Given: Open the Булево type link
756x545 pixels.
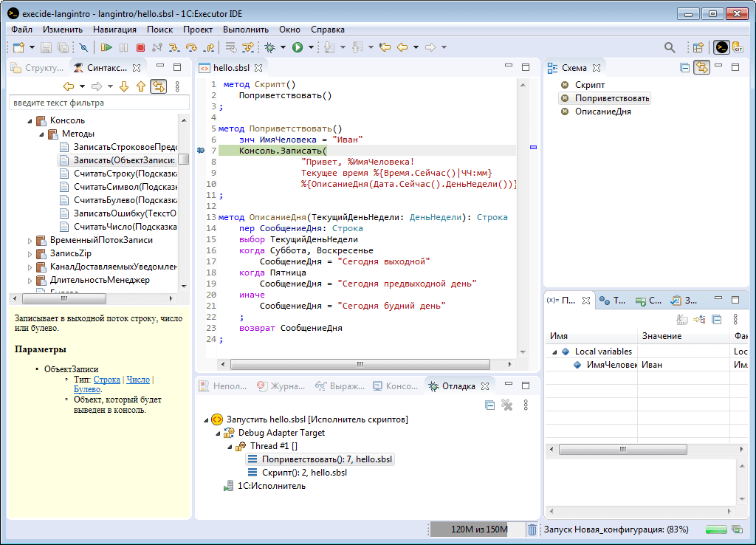Looking at the screenshot, I should (87, 389).
